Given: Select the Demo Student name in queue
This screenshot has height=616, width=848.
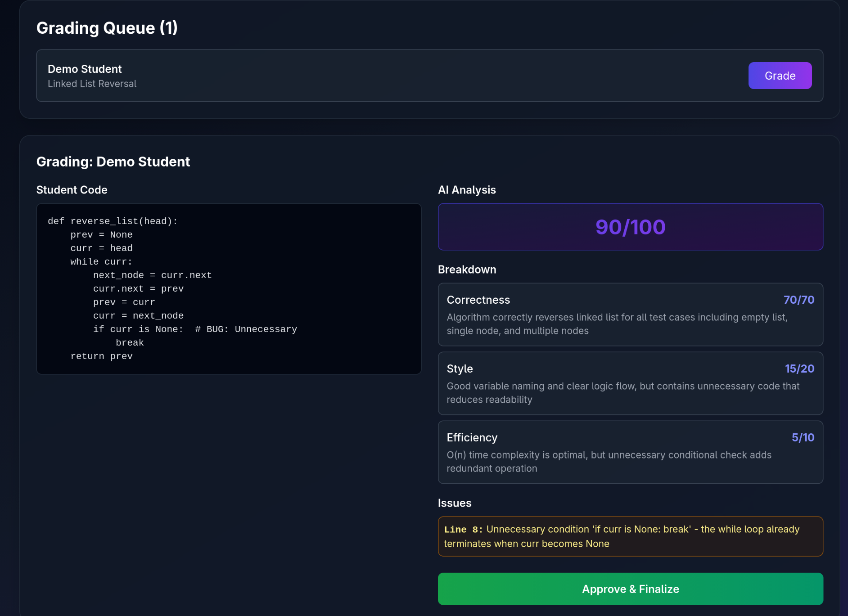Looking at the screenshot, I should (x=85, y=69).
